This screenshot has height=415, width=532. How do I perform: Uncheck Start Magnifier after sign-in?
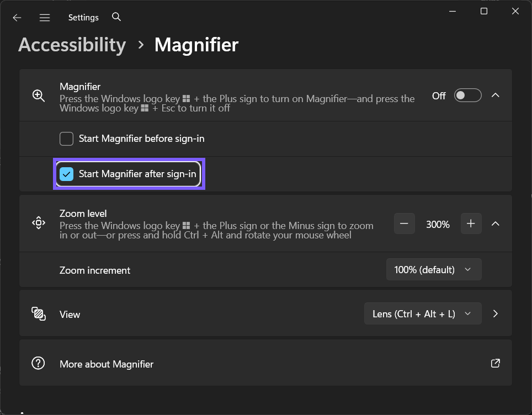pos(66,174)
